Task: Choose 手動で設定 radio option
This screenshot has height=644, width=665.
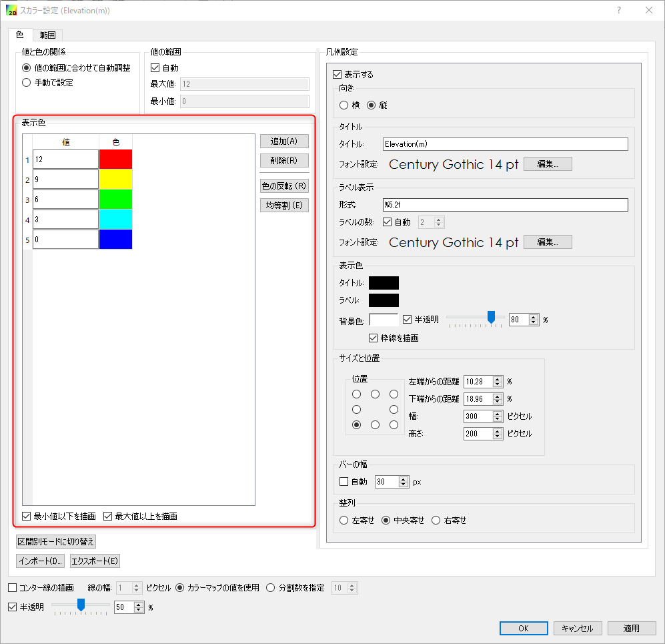Action: 47,83
